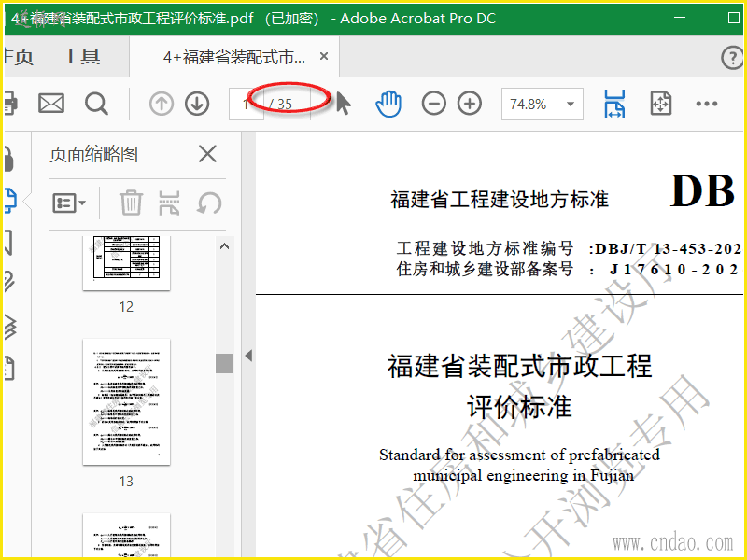
Task: Click the thumbnail panel scrollbar handle
Action: click(224, 363)
